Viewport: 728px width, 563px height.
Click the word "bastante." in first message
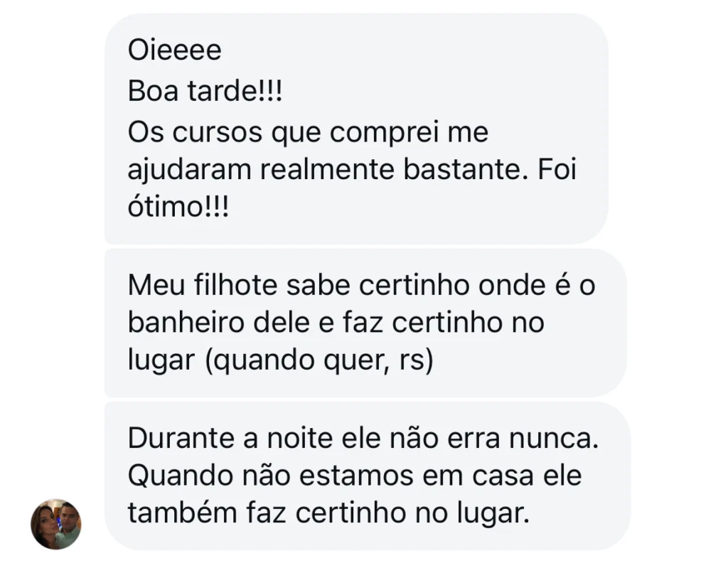[466, 169]
